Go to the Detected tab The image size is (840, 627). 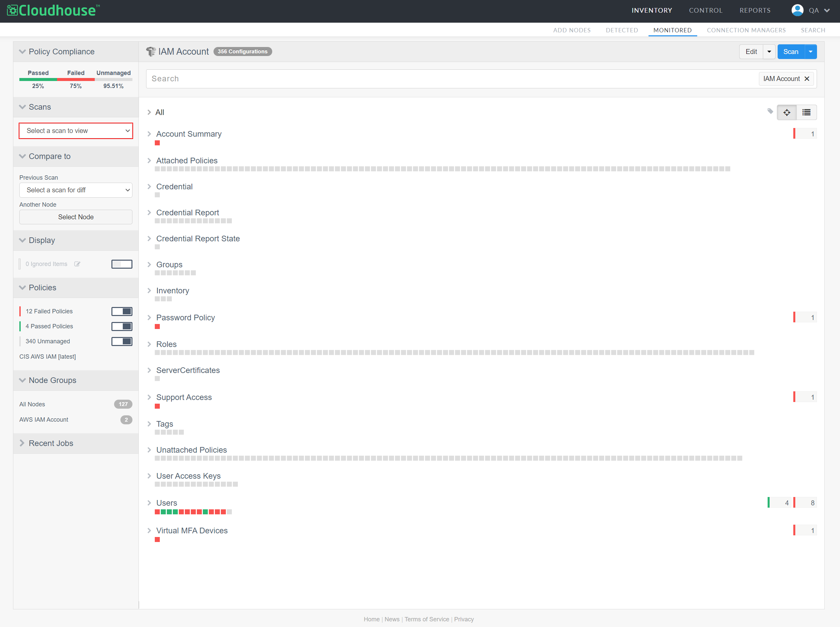[621, 30]
